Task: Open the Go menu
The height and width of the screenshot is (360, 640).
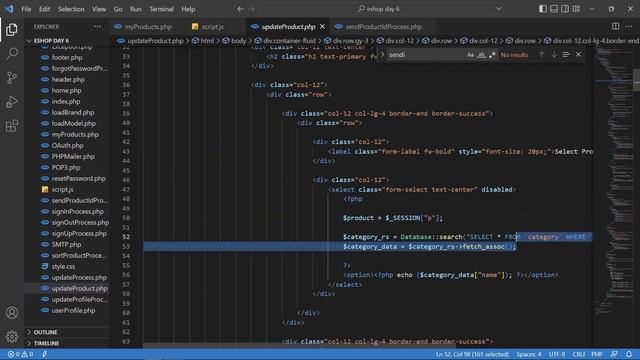Action: pos(118,9)
